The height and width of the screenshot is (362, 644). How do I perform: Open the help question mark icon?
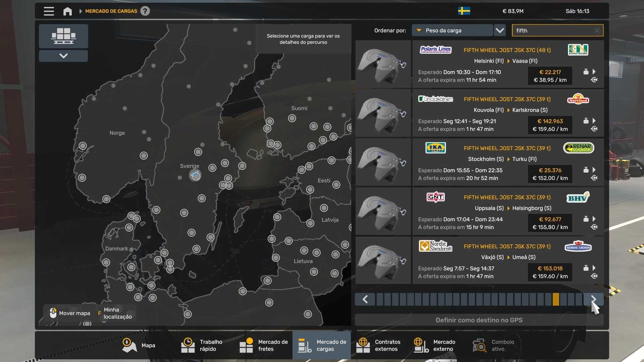145,11
